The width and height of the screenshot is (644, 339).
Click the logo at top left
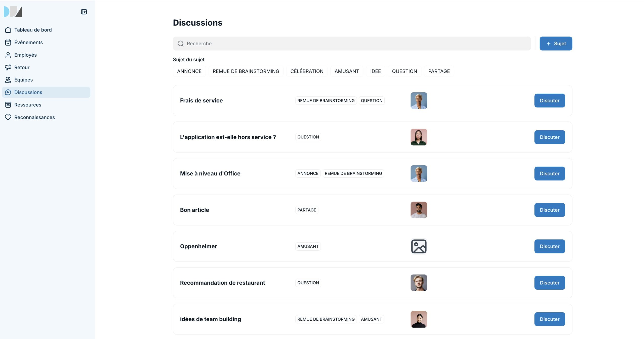13,12
